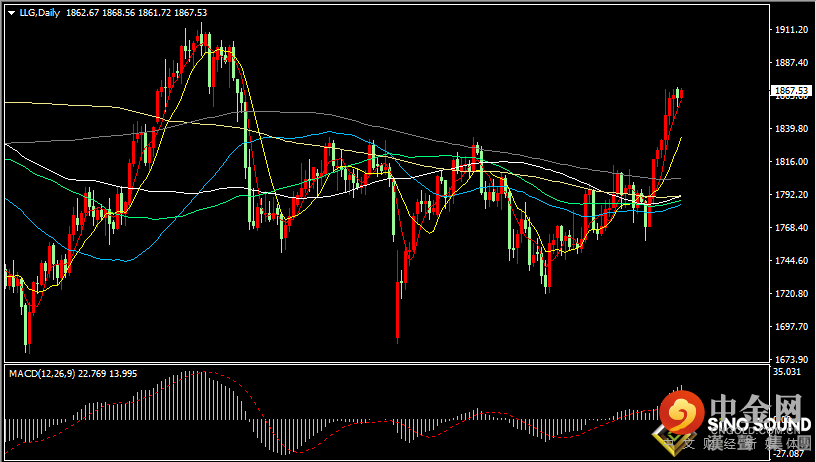Screen dimensions: 816x462
Task: Click the MACD(12,26,9) indicator label
Action: (x=42, y=374)
